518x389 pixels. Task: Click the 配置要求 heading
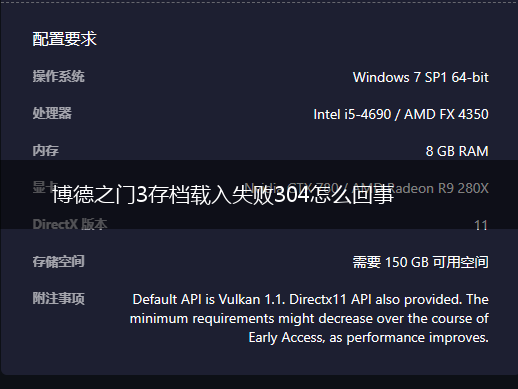click(64, 39)
